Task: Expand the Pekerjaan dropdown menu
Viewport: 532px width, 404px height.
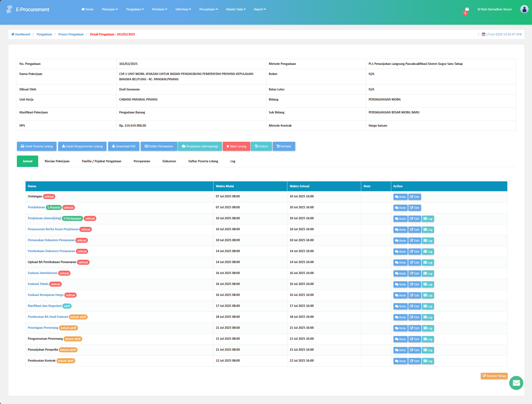Action: 110,9
